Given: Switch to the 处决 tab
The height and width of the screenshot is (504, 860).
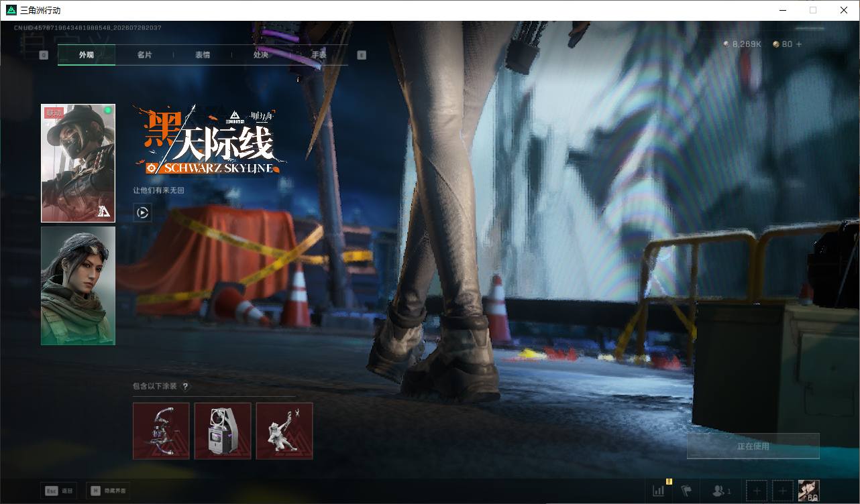Looking at the screenshot, I should click(261, 55).
